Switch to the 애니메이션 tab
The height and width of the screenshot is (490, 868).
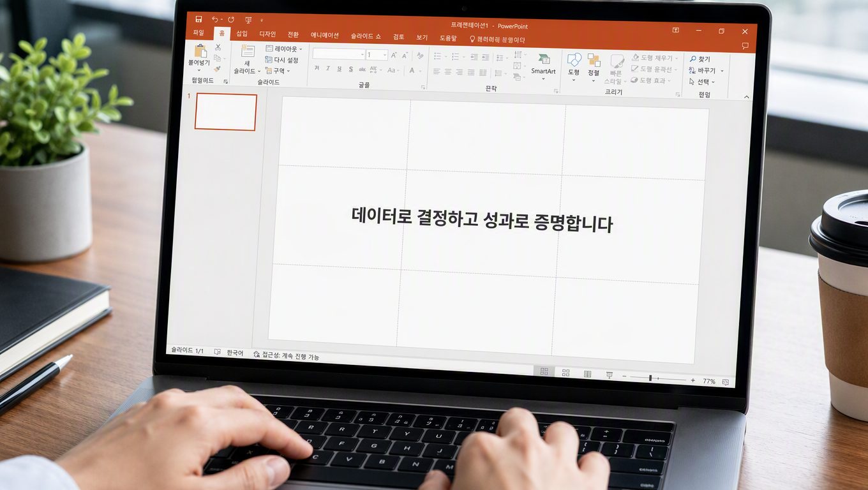pyautogui.click(x=325, y=36)
